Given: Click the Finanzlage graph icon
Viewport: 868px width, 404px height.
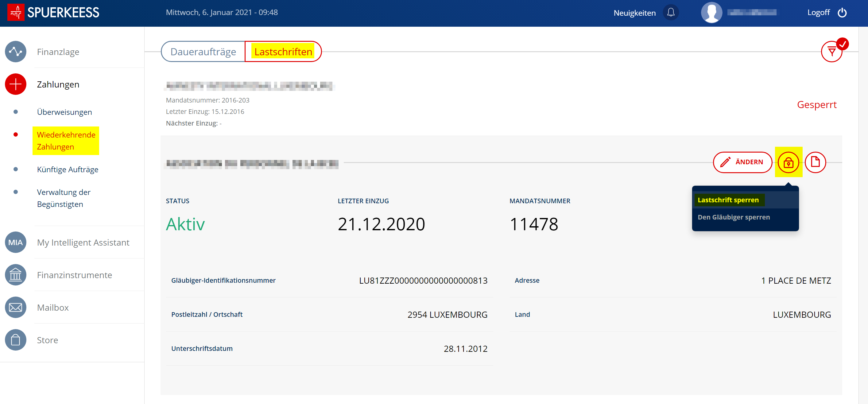Looking at the screenshot, I should point(15,52).
